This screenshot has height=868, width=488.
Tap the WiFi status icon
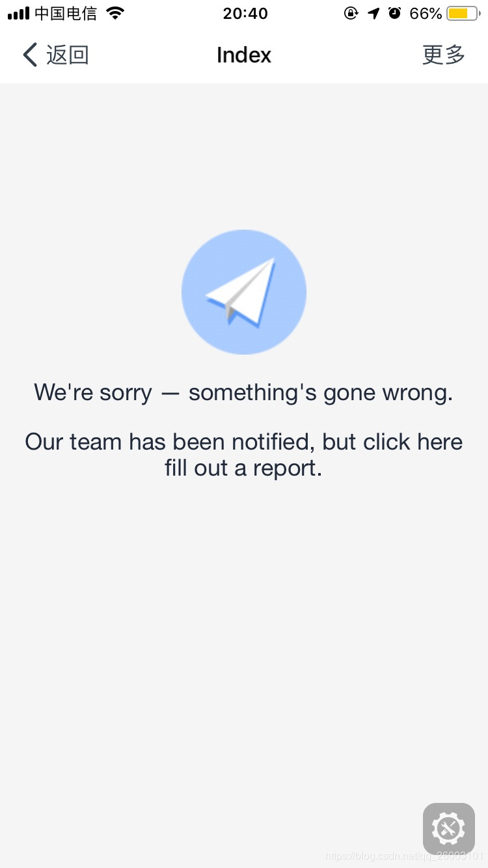point(115,13)
